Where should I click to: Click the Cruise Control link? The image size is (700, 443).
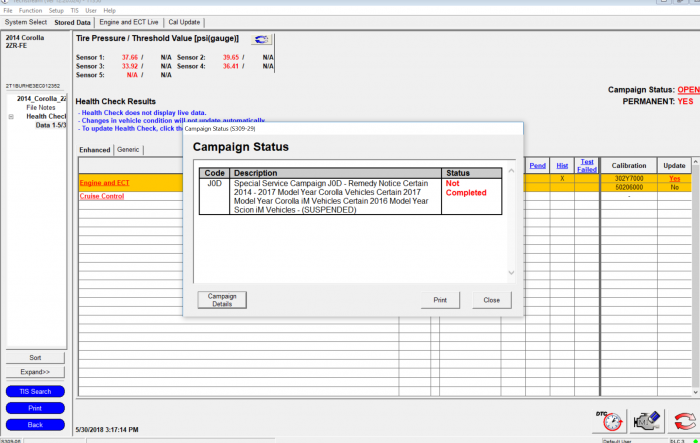(x=101, y=196)
